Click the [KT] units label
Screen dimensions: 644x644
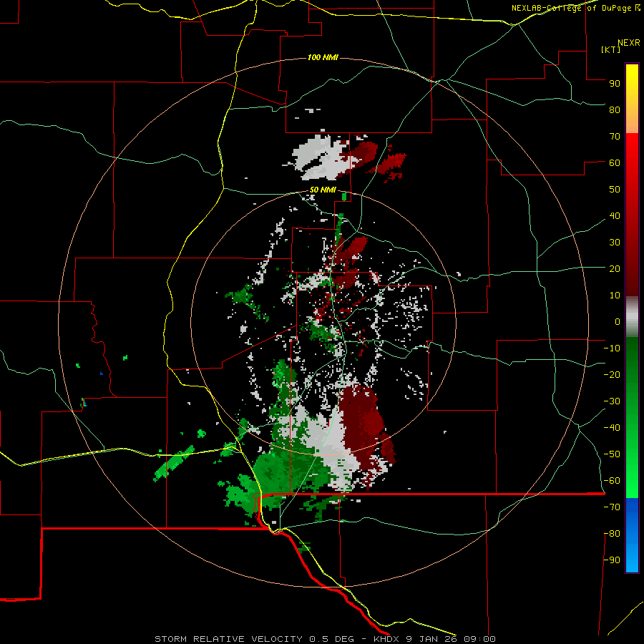tap(610, 49)
